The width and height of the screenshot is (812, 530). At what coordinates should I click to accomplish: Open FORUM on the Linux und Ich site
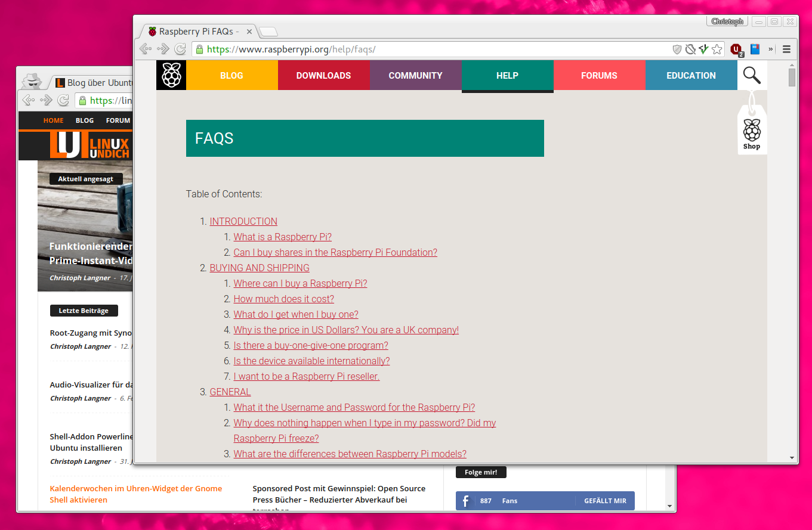click(x=118, y=120)
